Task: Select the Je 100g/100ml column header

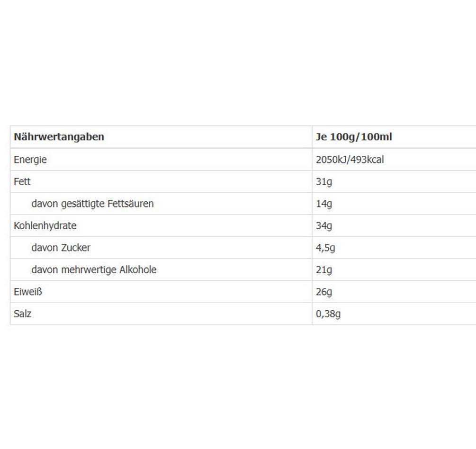Action: (x=354, y=137)
